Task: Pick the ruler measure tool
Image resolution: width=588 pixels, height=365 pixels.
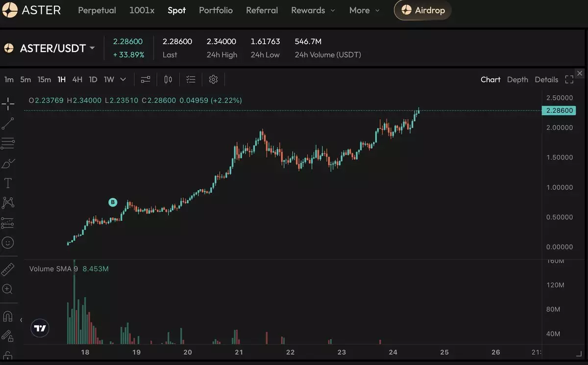Action: point(8,269)
